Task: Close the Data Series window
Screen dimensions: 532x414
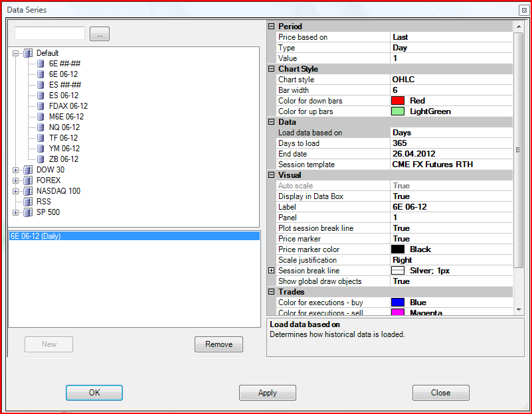Action: coord(524,10)
